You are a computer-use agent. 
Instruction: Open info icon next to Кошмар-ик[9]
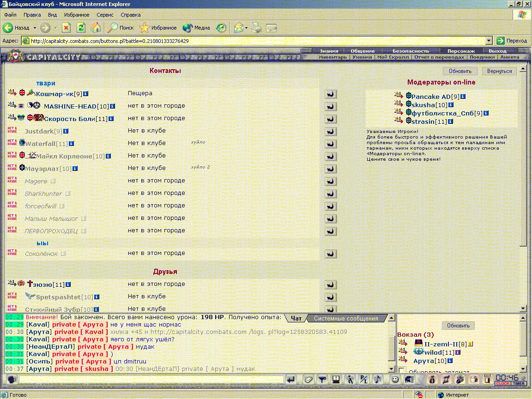click(86, 94)
